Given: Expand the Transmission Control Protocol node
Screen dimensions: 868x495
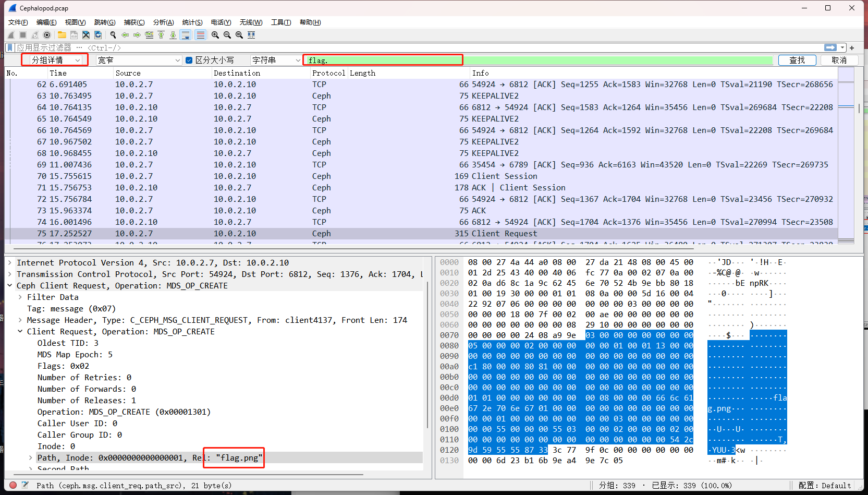Looking at the screenshot, I should pyautogui.click(x=10, y=274).
